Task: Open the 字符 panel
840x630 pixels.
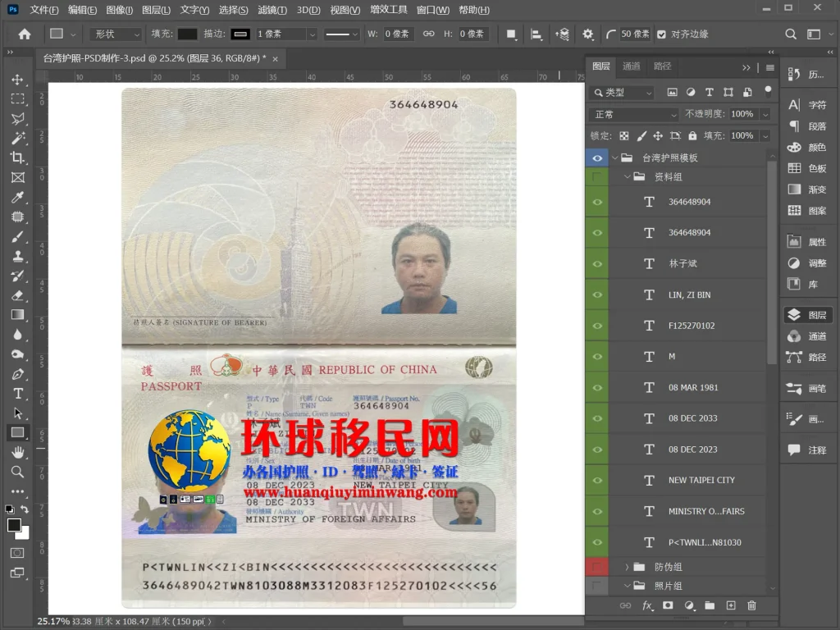Action: tap(808, 105)
